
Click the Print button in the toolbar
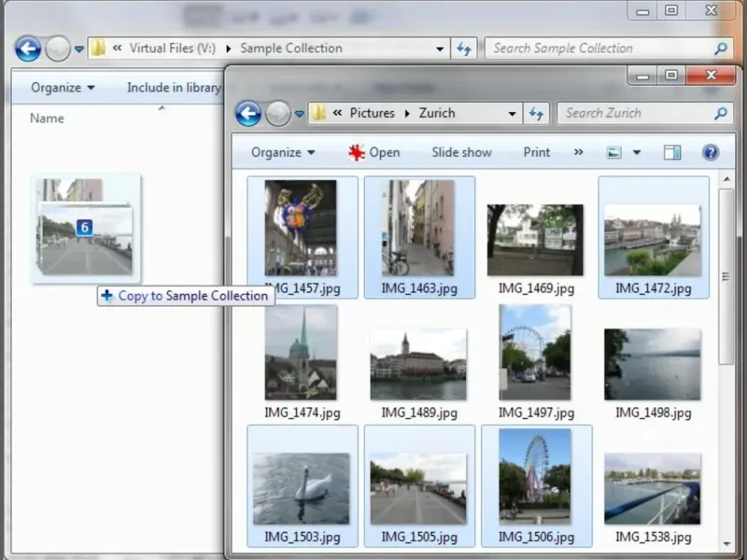click(x=536, y=152)
